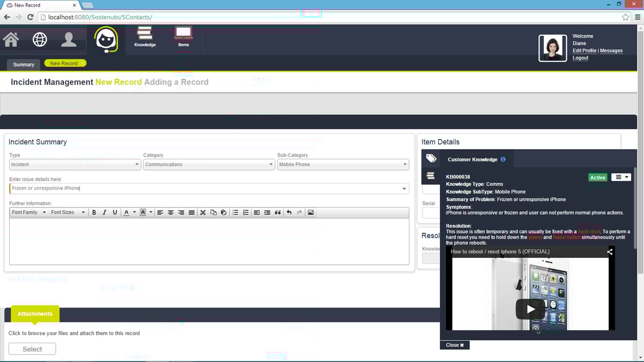
Task: Click the Undo arrow in the editor toolbar
Action: [289, 212]
